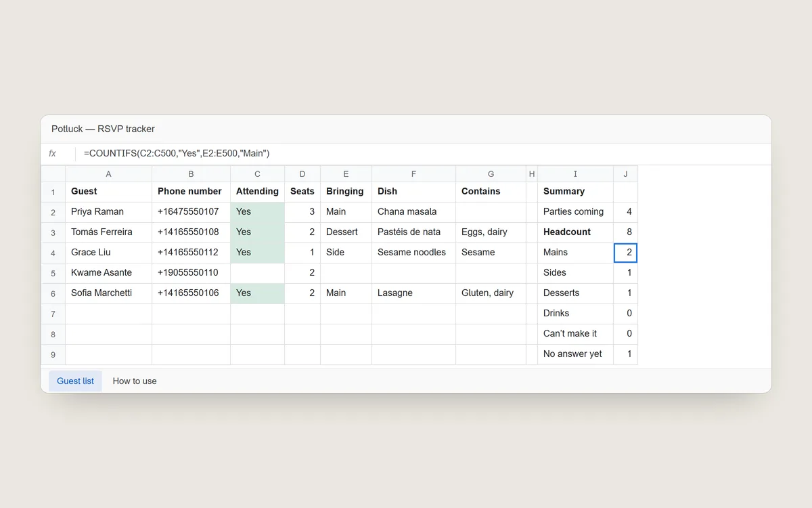Click the Desserts label cell
Screen dimensions: 812x508
(x=575, y=293)
